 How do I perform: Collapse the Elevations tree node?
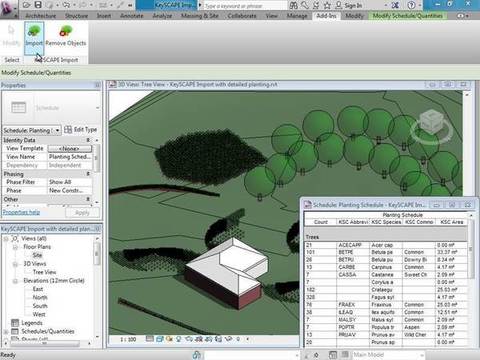[x=15, y=281]
